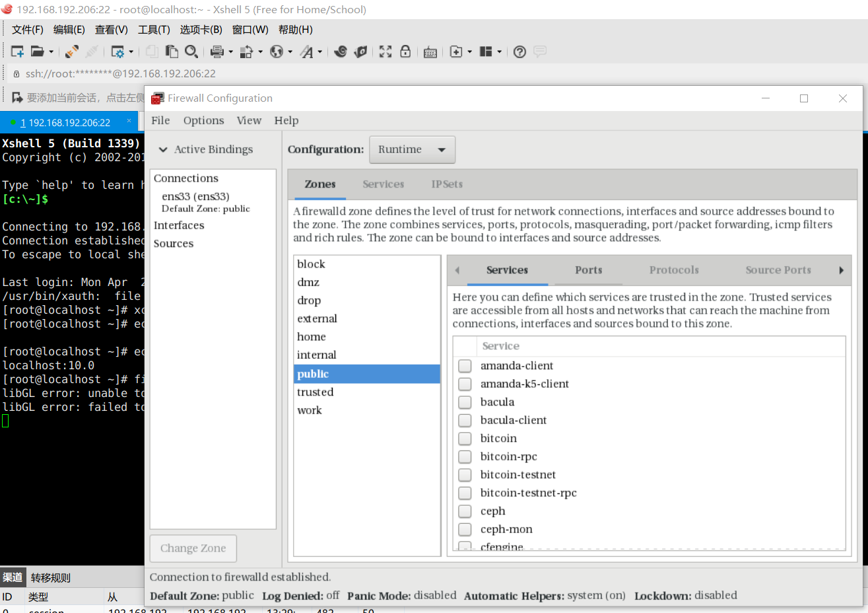
Task: Enable the bitcoin-rpc service checkbox
Action: (x=465, y=456)
